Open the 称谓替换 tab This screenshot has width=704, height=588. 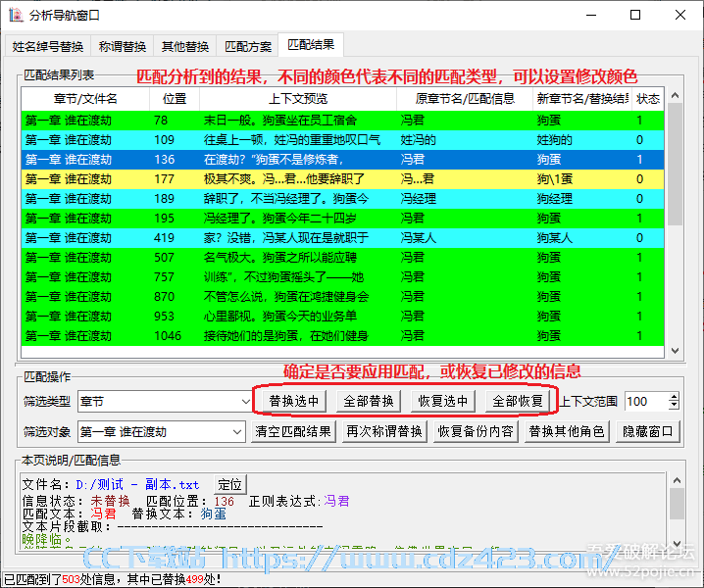coord(123,46)
